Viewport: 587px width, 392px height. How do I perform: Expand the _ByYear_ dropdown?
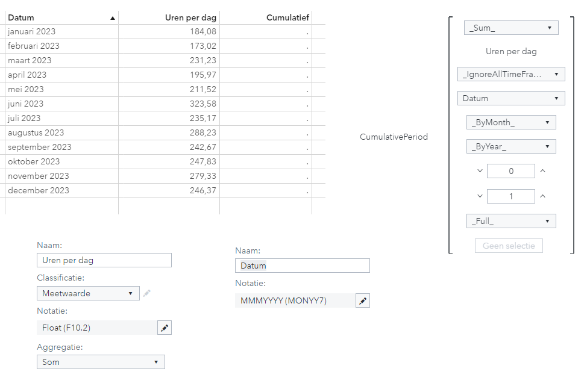click(x=511, y=146)
